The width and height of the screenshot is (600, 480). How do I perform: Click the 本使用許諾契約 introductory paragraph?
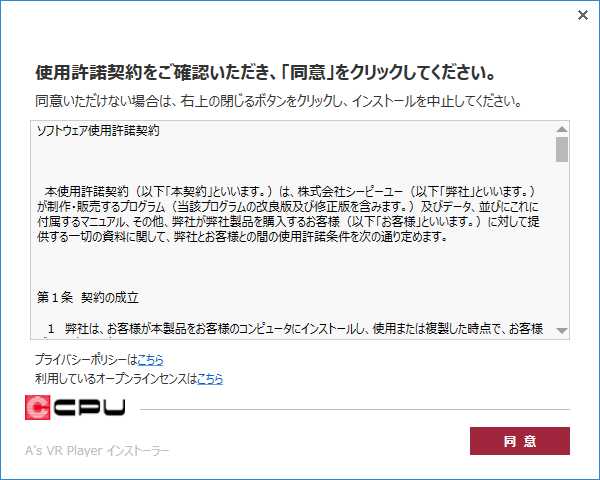[x=288, y=214]
